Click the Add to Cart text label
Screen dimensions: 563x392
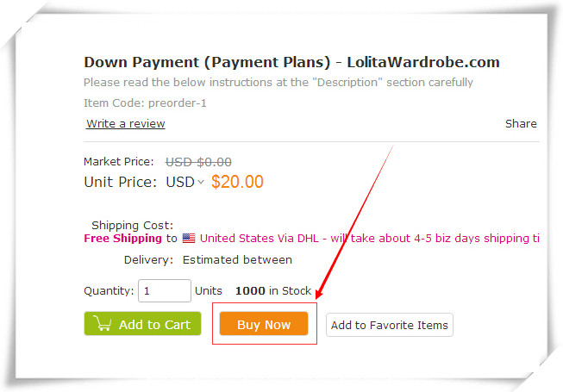point(154,325)
